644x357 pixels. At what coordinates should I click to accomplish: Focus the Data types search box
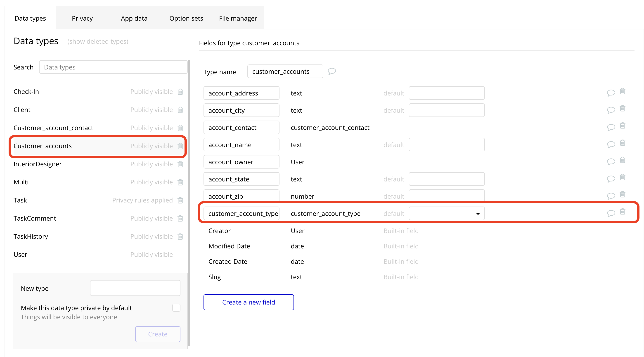(113, 67)
